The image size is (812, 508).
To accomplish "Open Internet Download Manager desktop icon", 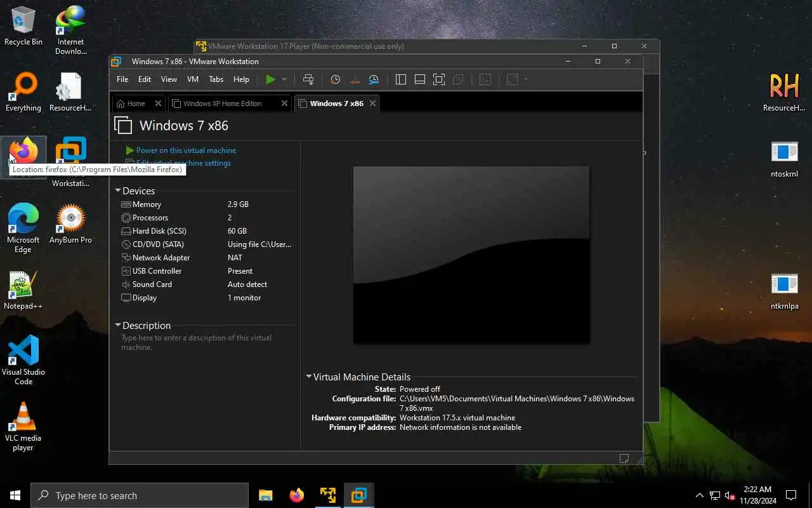I will tap(70, 30).
